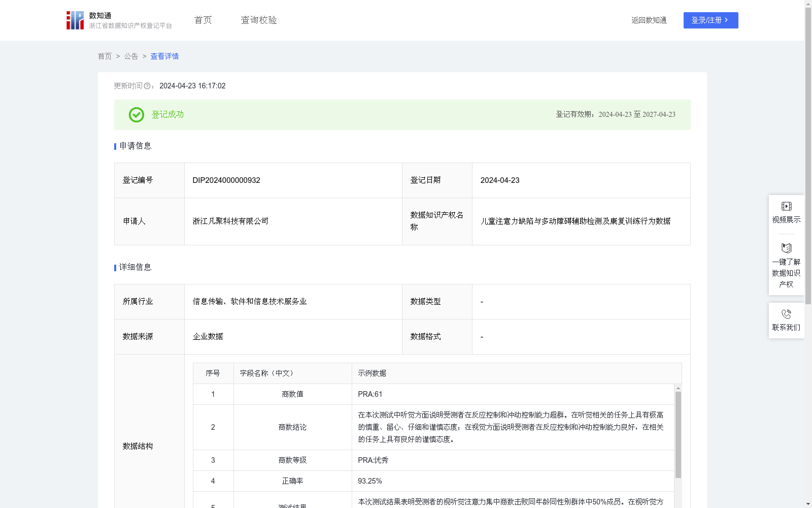
Task: Click the 登记成功 status text
Action: coord(167,115)
